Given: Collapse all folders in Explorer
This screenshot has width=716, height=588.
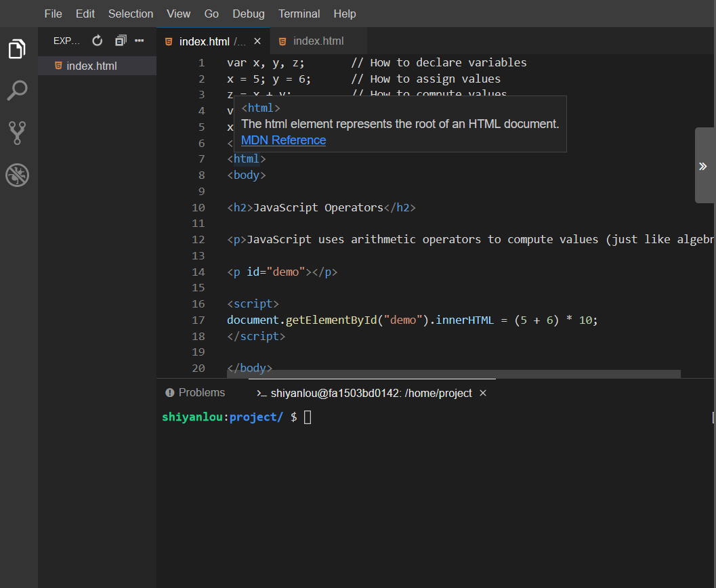Looking at the screenshot, I should pyautogui.click(x=121, y=41).
